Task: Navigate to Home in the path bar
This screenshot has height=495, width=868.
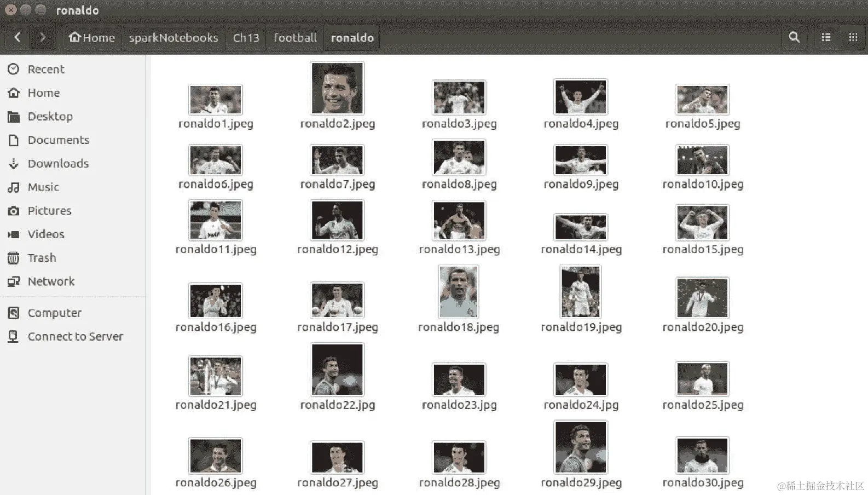Action: (92, 37)
